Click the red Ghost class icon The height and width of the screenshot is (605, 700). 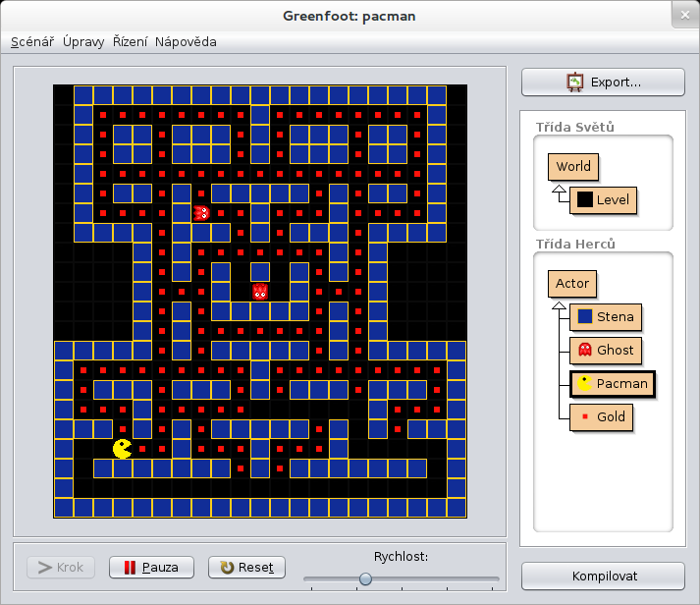585,350
